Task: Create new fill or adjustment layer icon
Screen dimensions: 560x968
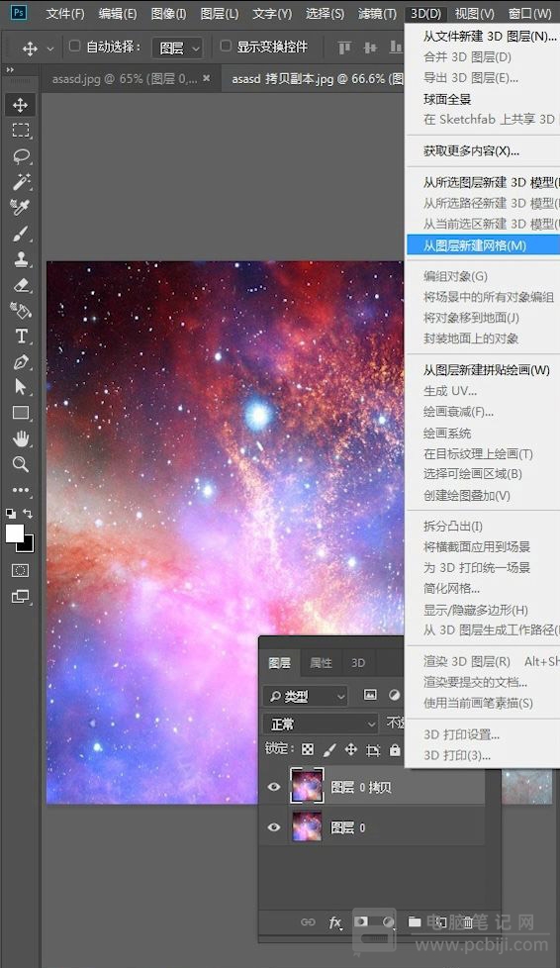Action: (389, 921)
